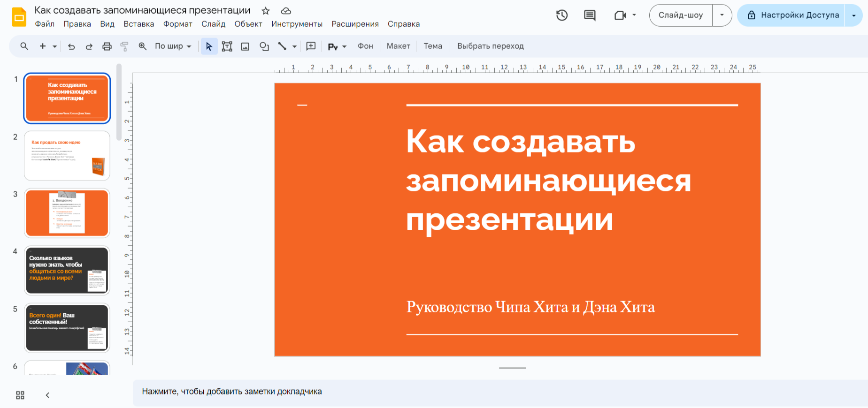Image resolution: width=868 pixels, height=408 pixels.
Task: Click the Print icon
Action: 107,46
